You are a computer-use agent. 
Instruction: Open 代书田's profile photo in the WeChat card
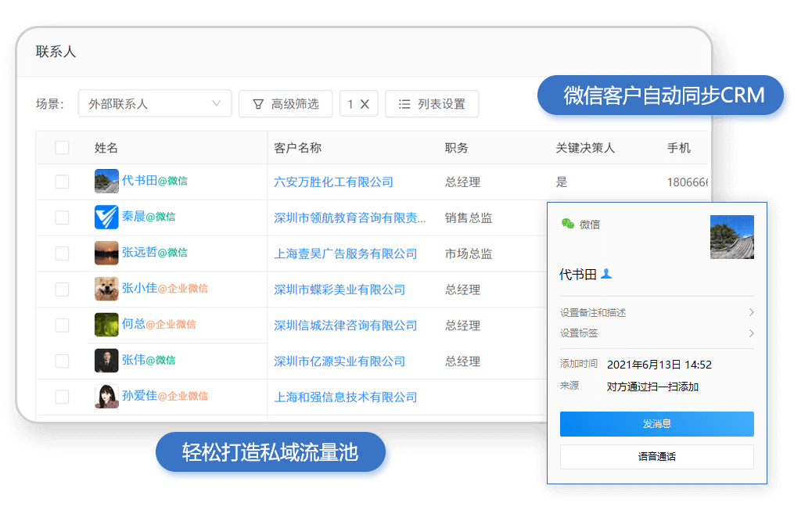click(731, 236)
